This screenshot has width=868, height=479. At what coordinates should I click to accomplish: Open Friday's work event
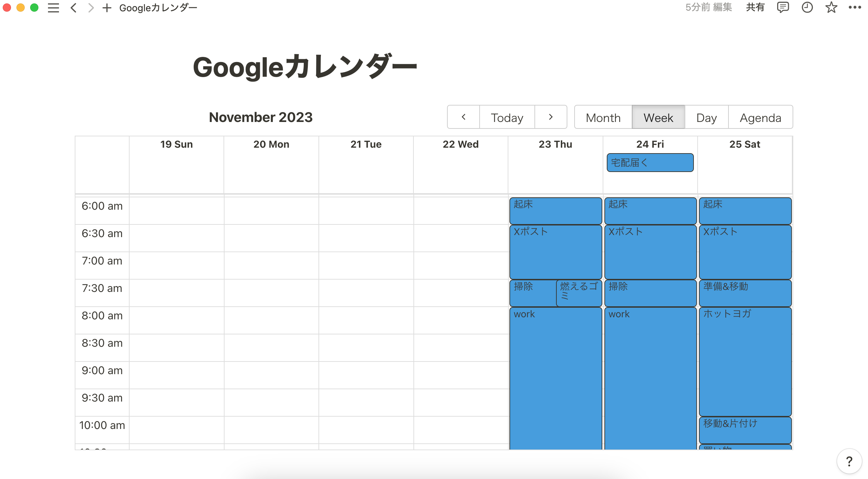(x=650, y=378)
